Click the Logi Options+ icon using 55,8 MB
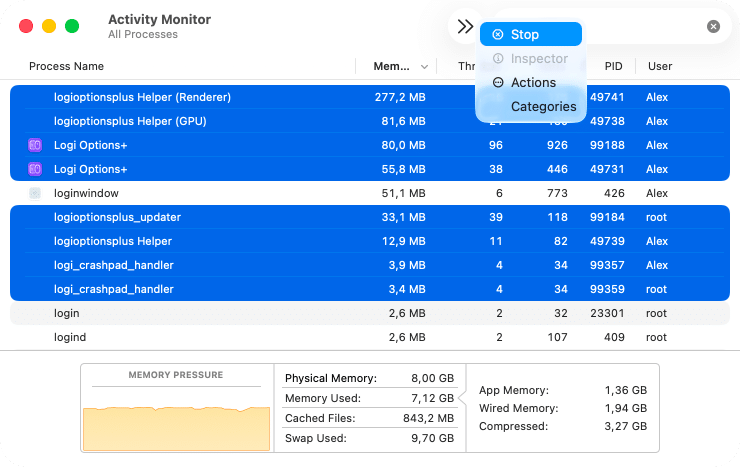This screenshot has height=467, width=740. pos(34,169)
